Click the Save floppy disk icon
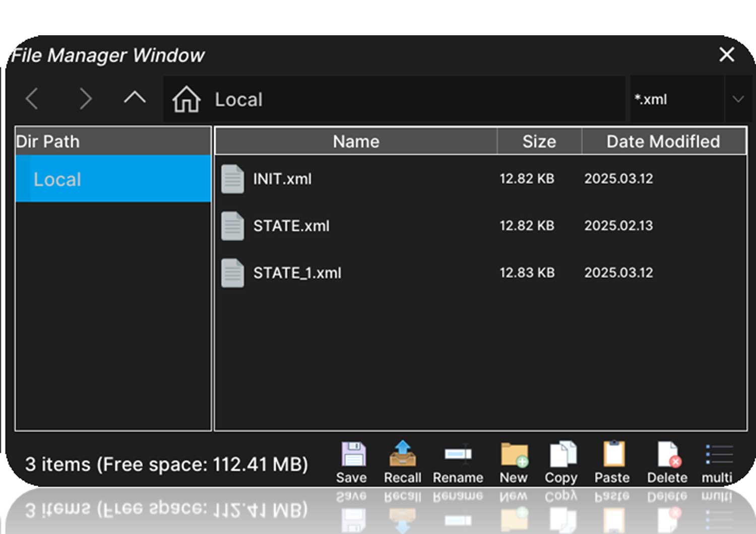This screenshot has height=534, width=756. 353,455
